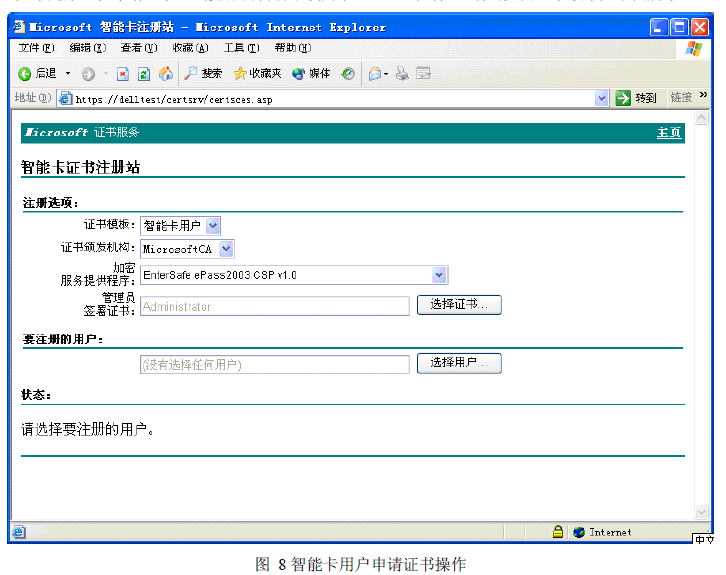Click the Go (转到) green arrow button
Viewport: 726px width, 575px height.
[636, 98]
